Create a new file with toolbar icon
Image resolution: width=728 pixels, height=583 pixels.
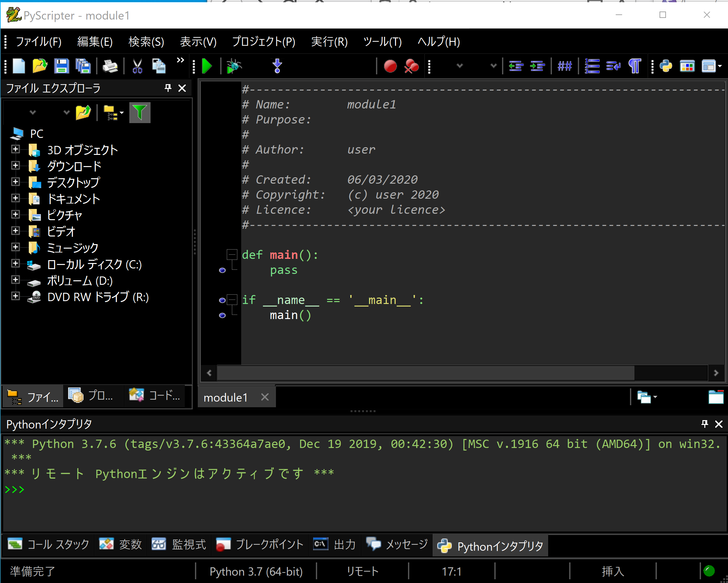(19, 66)
